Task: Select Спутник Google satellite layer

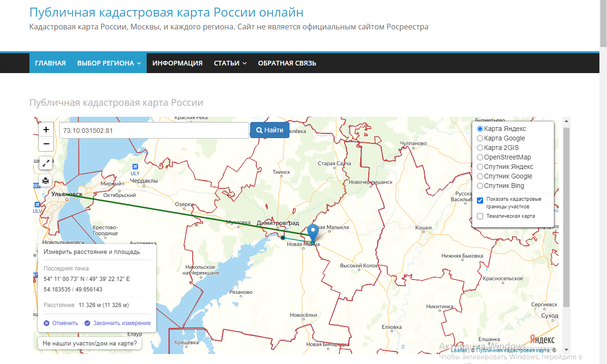Action: 480,176
